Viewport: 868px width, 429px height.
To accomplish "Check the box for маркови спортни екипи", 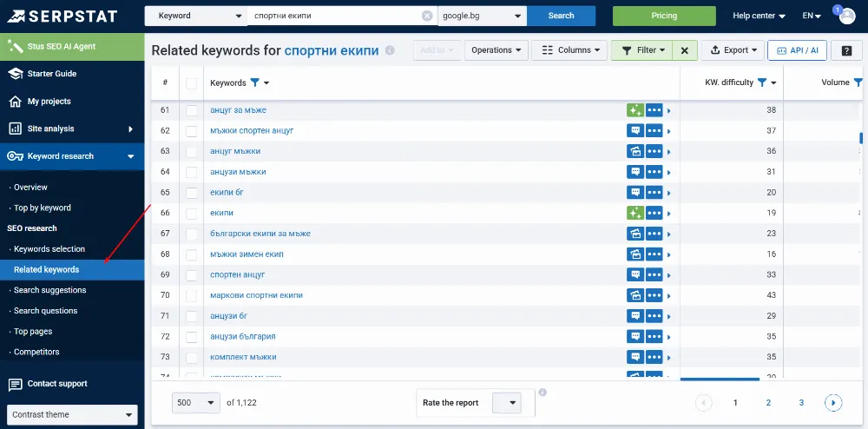I will click(x=192, y=295).
